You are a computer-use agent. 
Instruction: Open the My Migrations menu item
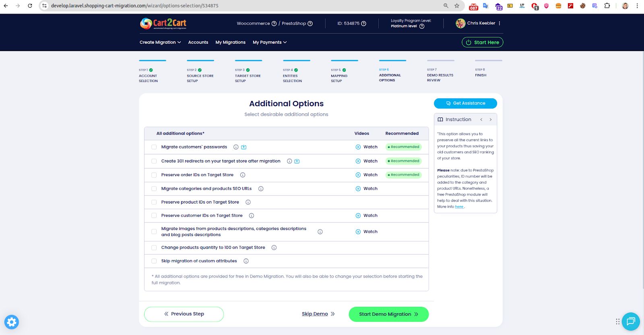pos(230,42)
